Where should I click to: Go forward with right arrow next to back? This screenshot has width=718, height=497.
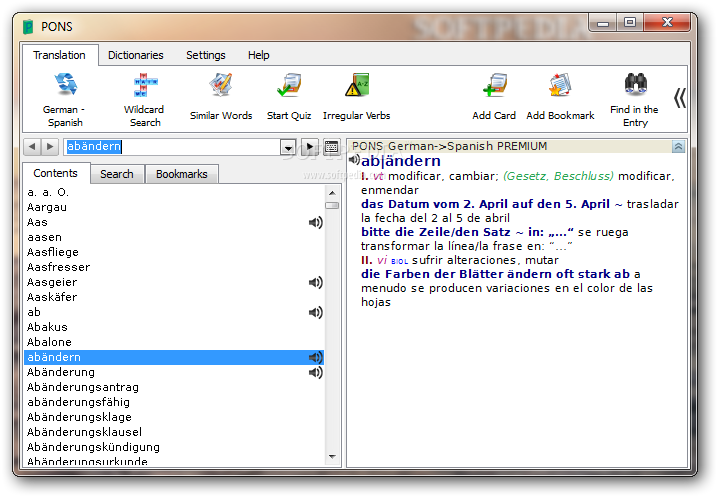(49, 147)
